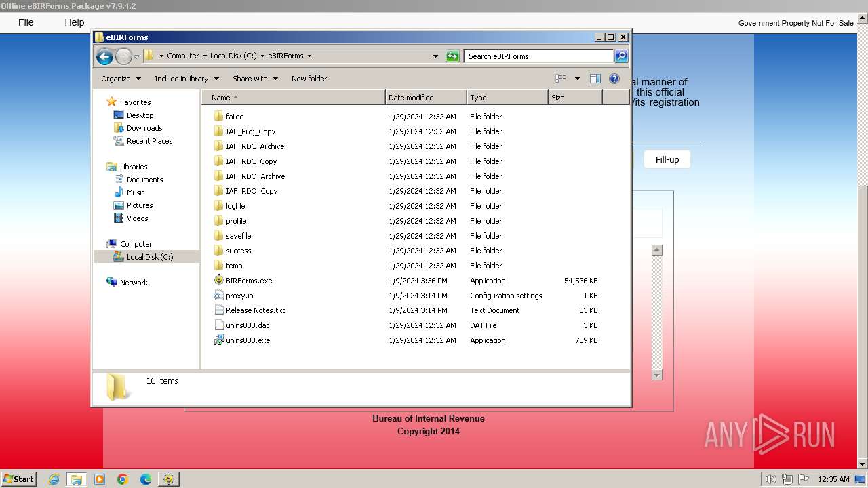Switch to eBIRForms app in taskbar
This screenshot has height=488, width=868.
pos(168,479)
